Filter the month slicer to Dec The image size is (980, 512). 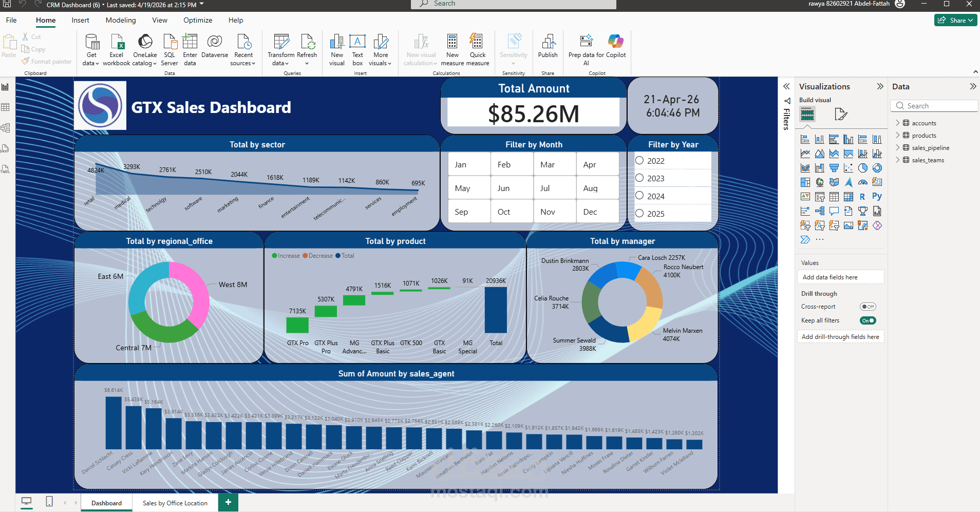pyautogui.click(x=597, y=212)
